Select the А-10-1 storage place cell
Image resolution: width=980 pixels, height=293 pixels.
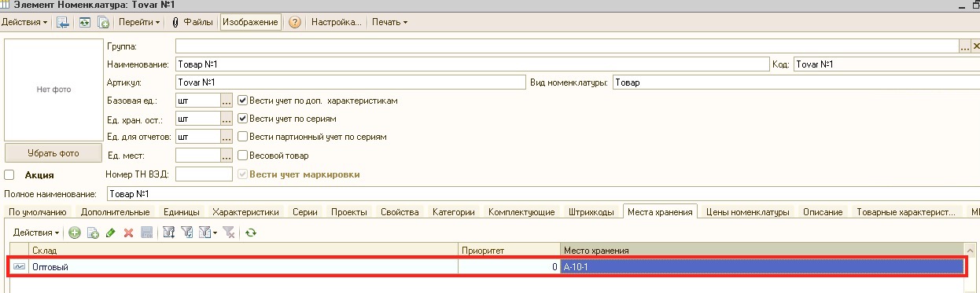pyautogui.click(x=763, y=267)
